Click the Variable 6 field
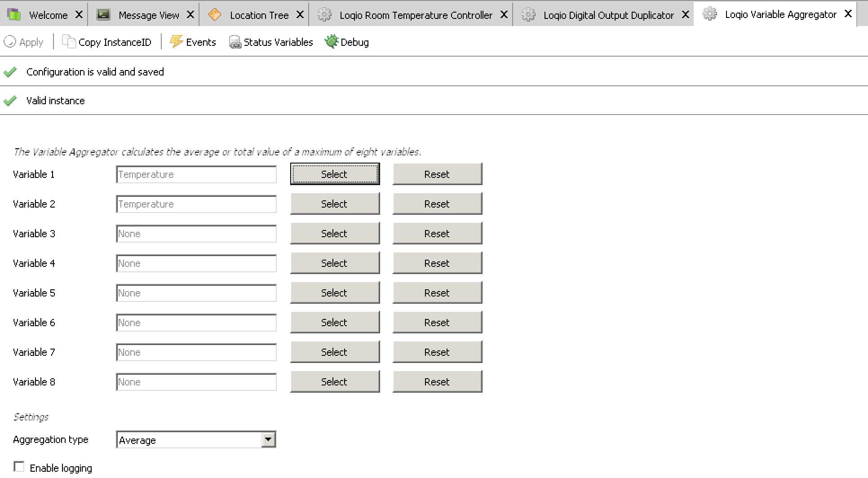The width and height of the screenshot is (868, 478). click(x=196, y=323)
